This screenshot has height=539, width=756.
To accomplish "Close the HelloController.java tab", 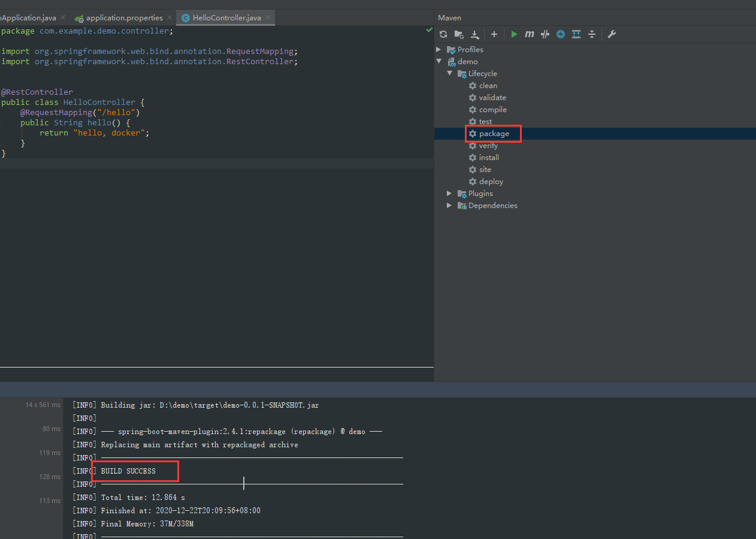I will point(268,18).
